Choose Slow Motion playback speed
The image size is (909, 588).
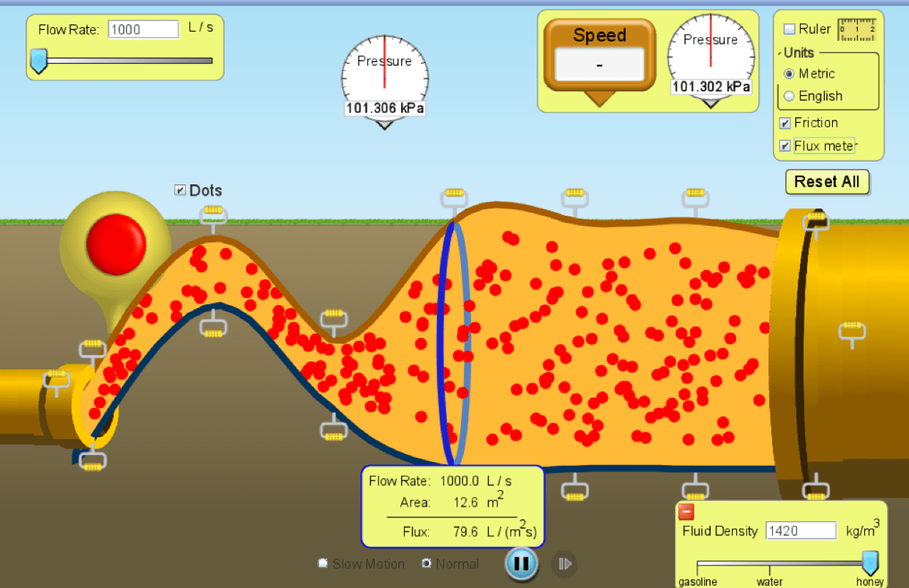click(x=323, y=563)
